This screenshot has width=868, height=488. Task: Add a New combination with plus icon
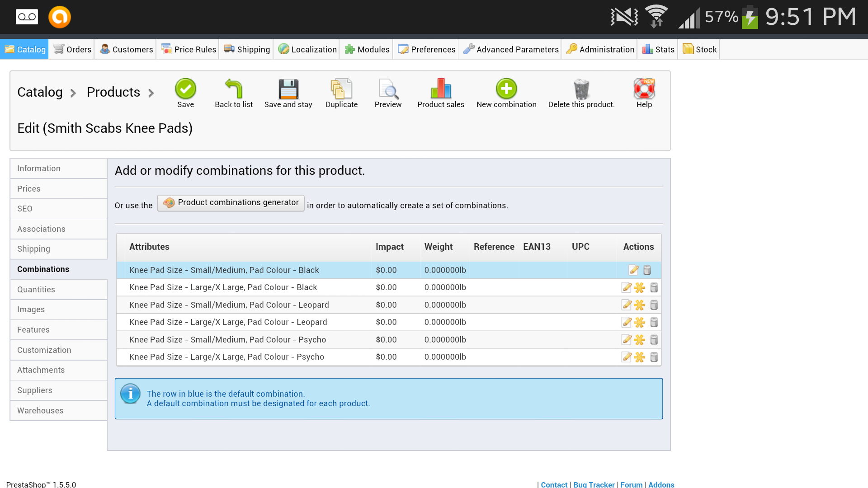(506, 89)
